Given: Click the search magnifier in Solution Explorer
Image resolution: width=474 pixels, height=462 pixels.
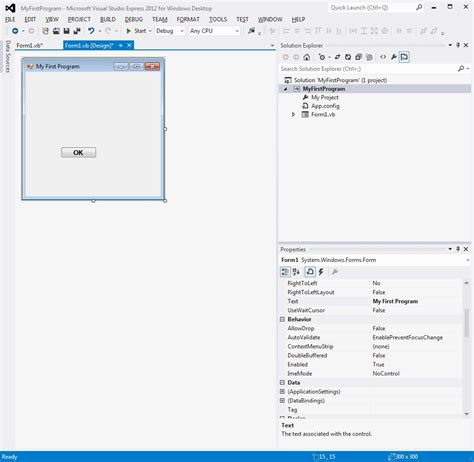Looking at the screenshot, I should (x=461, y=69).
